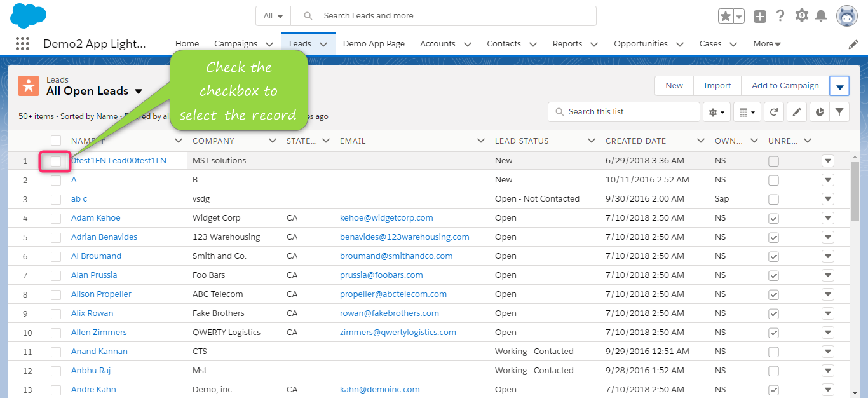
Task: Open the Display As table menu
Action: (x=747, y=112)
